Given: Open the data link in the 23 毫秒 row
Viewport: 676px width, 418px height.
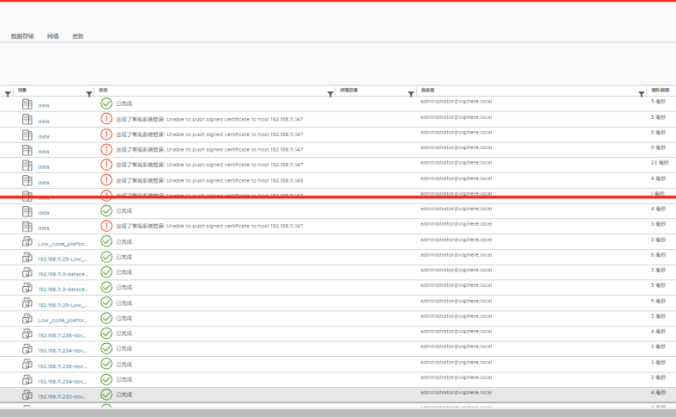Looking at the screenshot, I should point(44,167).
